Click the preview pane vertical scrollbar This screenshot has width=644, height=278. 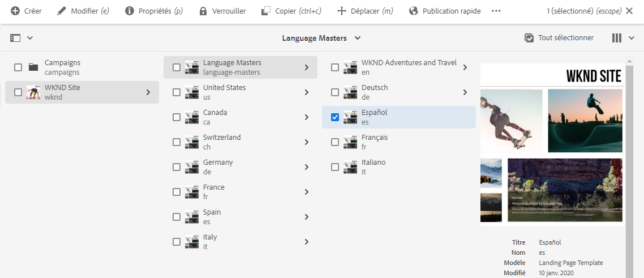[629, 170]
